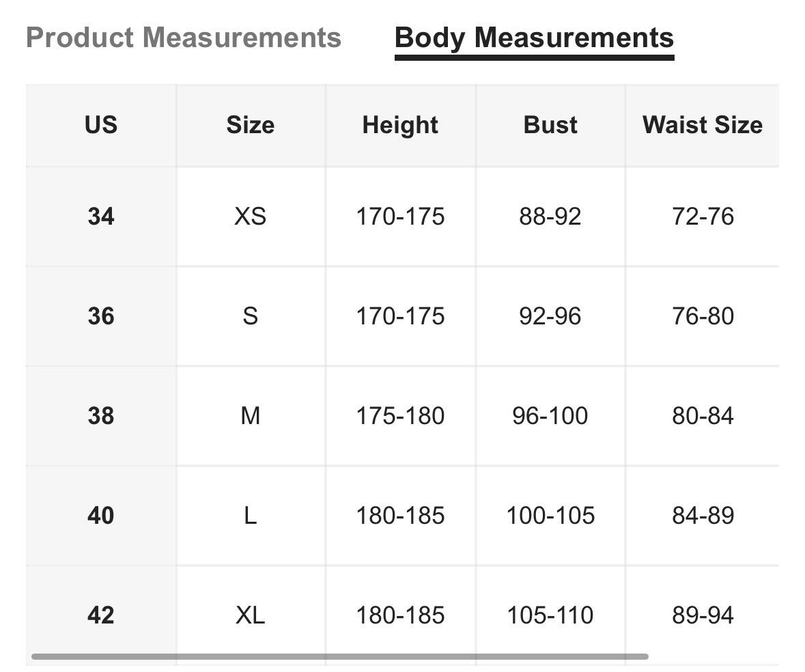Select the US 42 row label

[x=101, y=615]
